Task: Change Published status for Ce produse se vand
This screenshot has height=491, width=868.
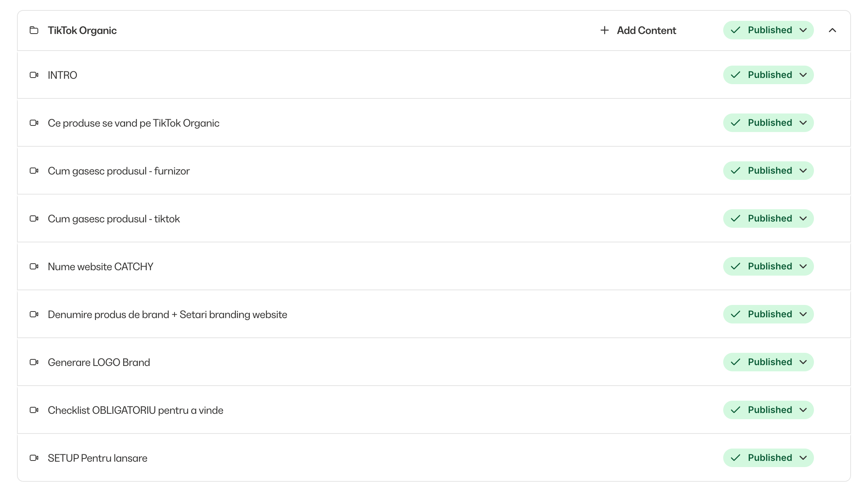Action: [x=768, y=123]
